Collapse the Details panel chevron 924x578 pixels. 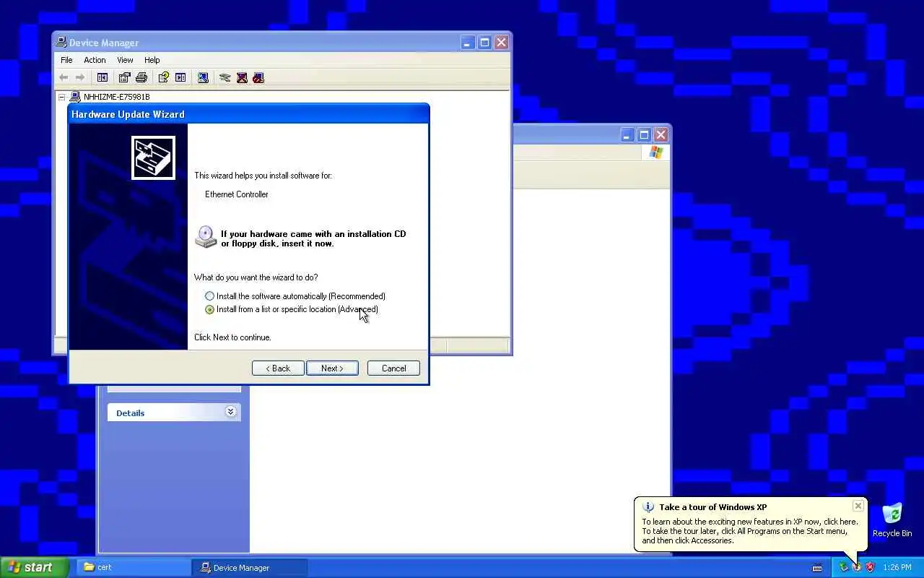point(230,412)
